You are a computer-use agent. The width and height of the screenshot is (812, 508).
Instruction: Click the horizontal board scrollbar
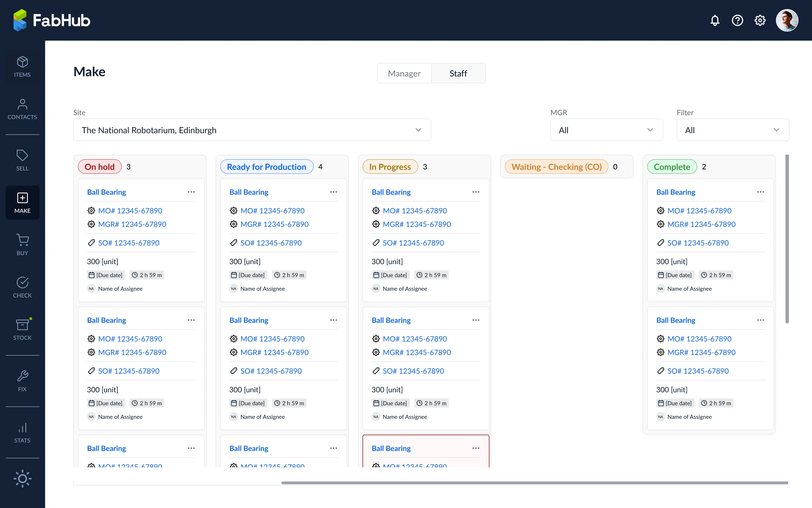tap(535, 483)
